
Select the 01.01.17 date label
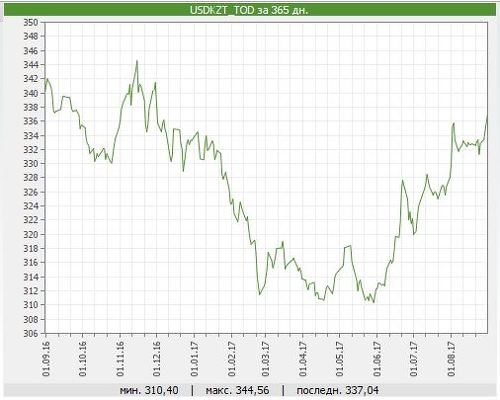194,359
